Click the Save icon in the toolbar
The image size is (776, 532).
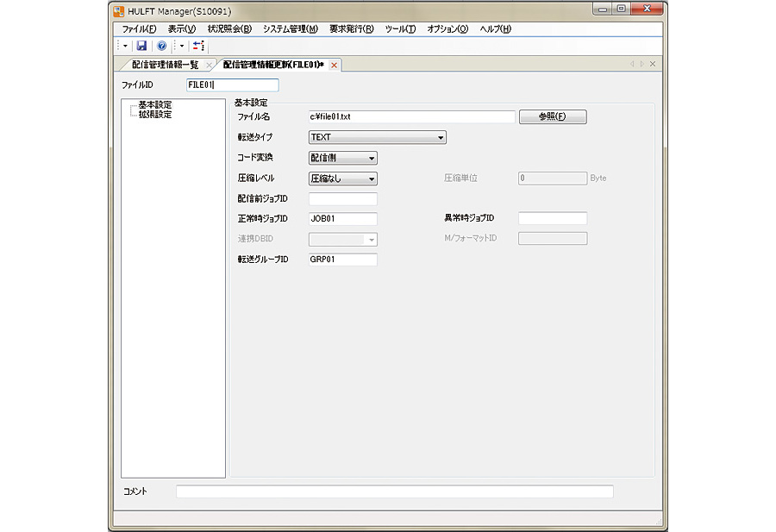tap(141, 46)
